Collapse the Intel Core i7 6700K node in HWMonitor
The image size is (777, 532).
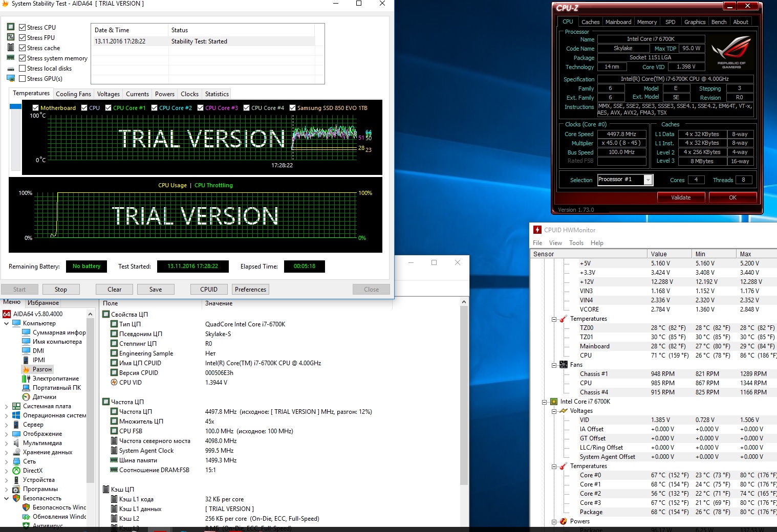(545, 402)
